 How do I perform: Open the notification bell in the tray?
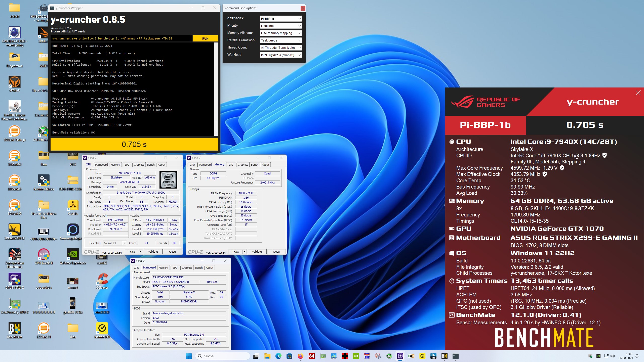637,356
